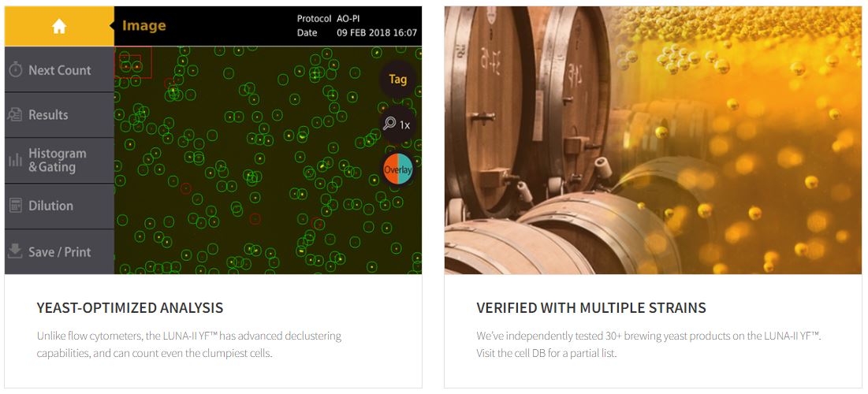This screenshot has width=868, height=394.
Task: Click the Save / Print download icon
Action: (x=15, y=252)
